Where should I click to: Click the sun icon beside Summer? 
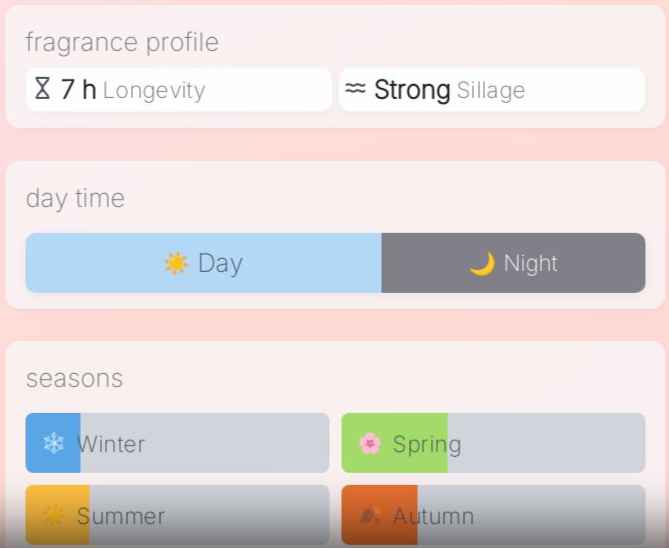click(53, 516)
